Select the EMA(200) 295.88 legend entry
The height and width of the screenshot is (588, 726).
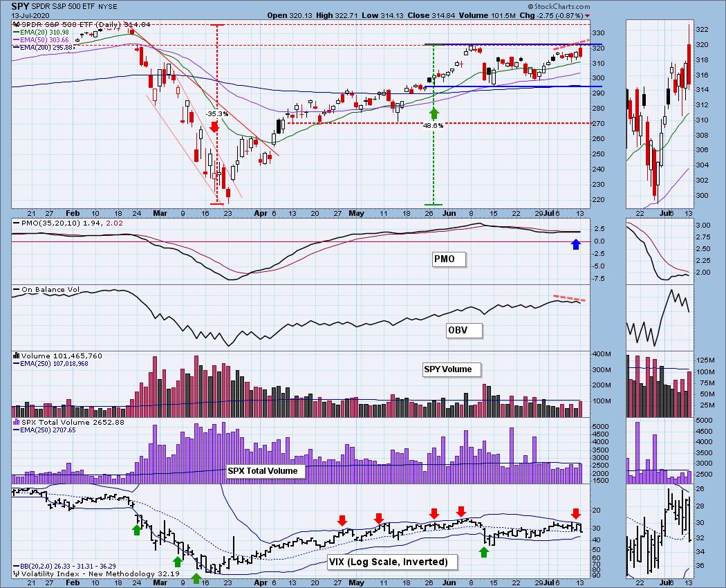click(x=43, y=47)
